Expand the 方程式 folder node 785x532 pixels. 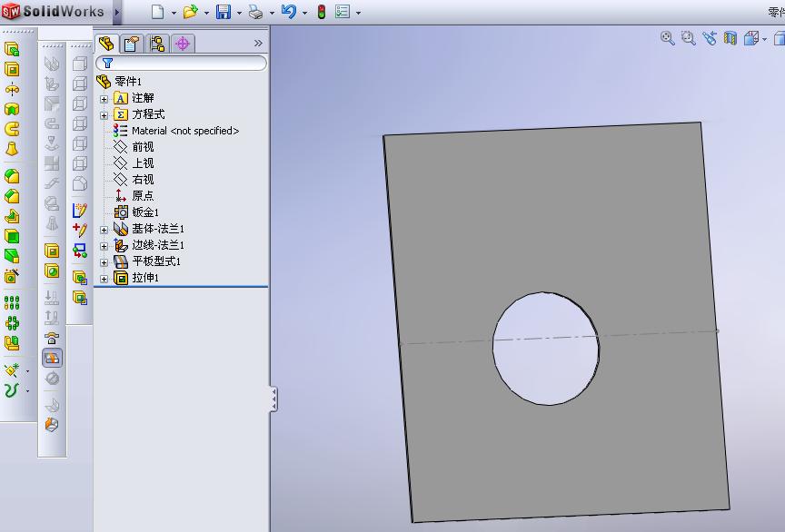(104, 115)
